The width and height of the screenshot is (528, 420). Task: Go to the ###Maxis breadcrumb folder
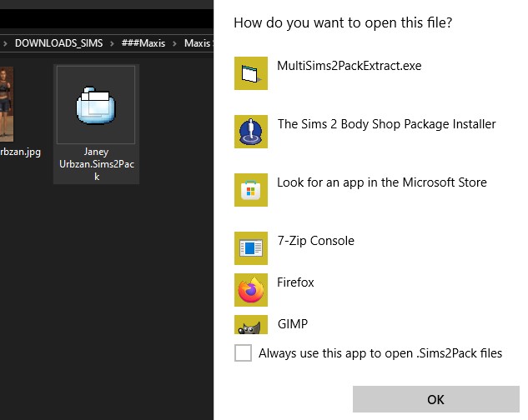pos(142,42)
